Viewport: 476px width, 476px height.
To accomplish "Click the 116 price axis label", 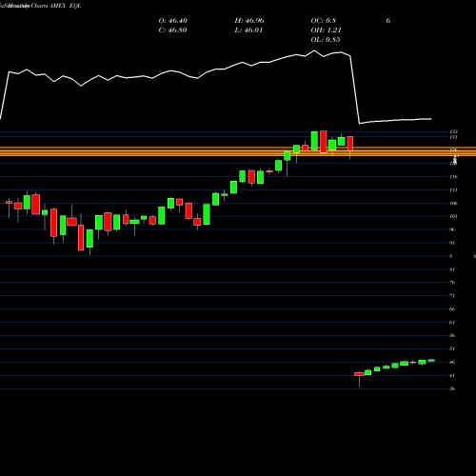I will [453, 177].
